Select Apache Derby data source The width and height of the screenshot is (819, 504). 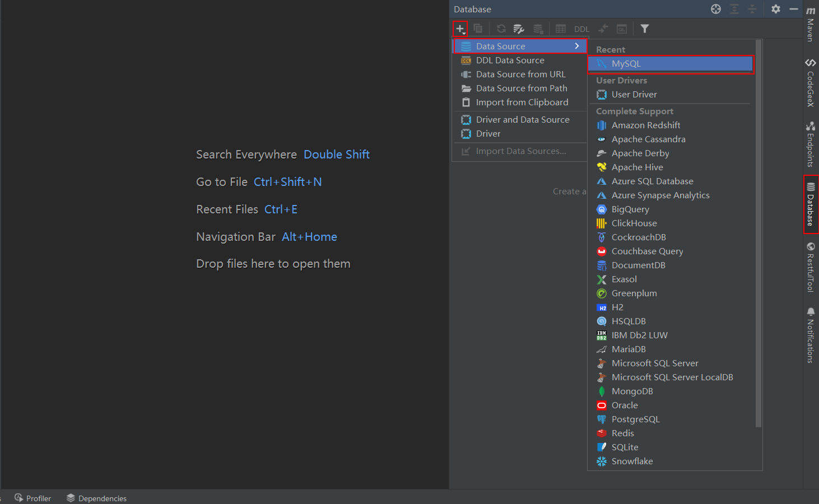[671, 153]
